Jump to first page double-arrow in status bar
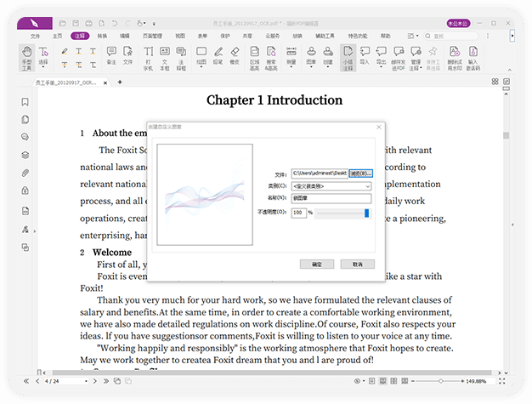 (26, 381)
